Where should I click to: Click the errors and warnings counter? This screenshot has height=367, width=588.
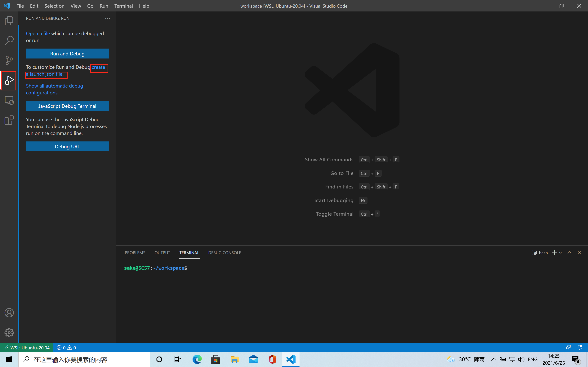[66, 347]
